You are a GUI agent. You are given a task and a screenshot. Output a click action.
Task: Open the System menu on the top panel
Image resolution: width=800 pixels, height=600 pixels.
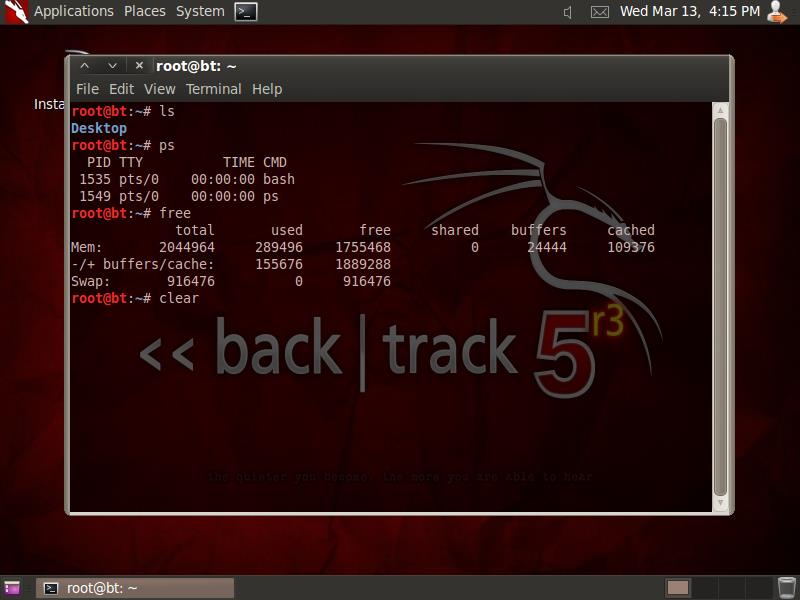click(x=198, y=11)
